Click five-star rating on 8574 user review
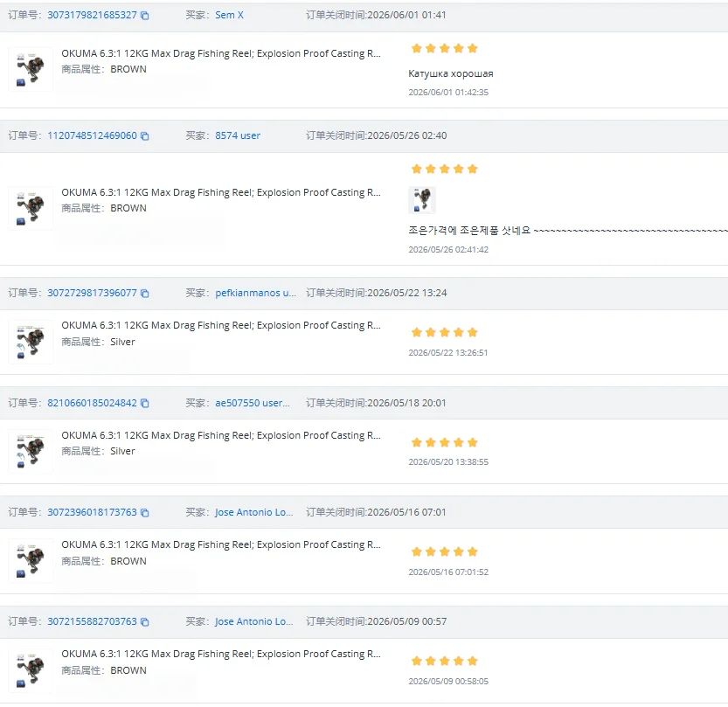This screenshot has height=707, width=728. [444, 169]
